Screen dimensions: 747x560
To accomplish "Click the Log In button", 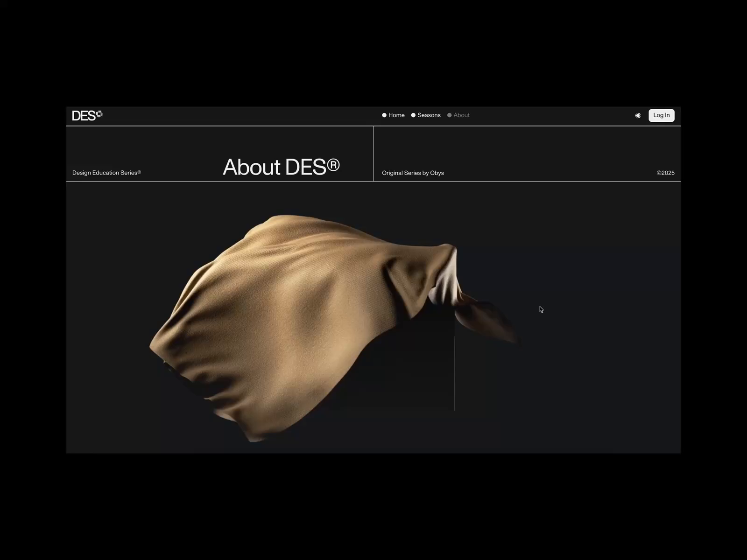I will (661, 115).
